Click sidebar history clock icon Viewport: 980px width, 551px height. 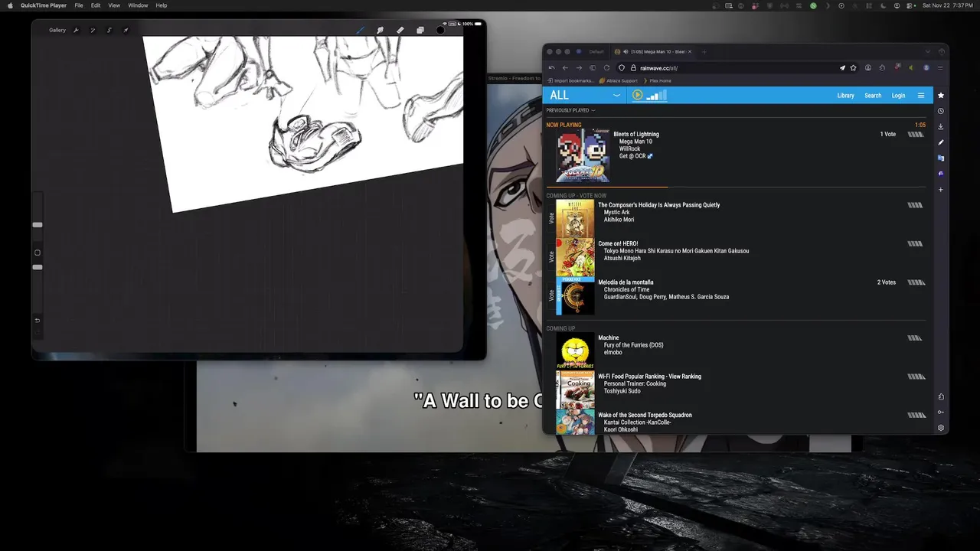pos(941,111)
